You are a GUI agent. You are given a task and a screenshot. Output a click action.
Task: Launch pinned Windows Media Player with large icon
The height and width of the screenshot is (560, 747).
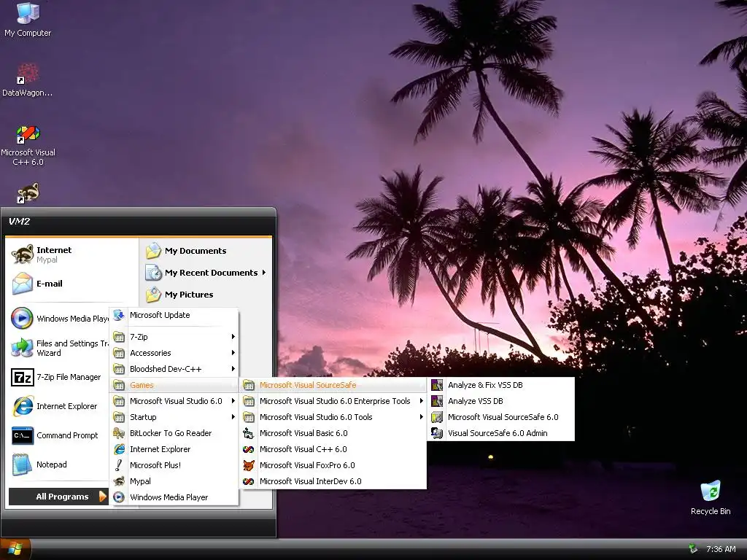(x=59, y=318)
